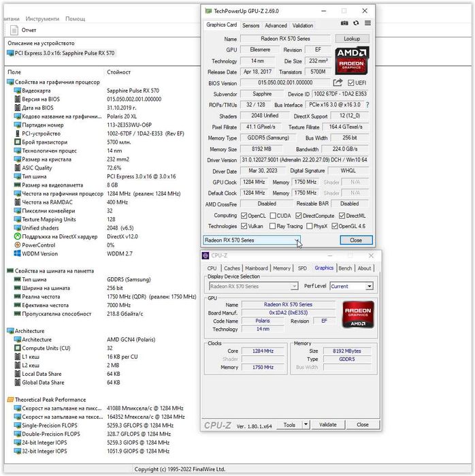The height and width of the screenshot is (476, 475).
Task: Open the GPU-Z Radeon RX 570 Series dropdown
Action: coord(252,240)
